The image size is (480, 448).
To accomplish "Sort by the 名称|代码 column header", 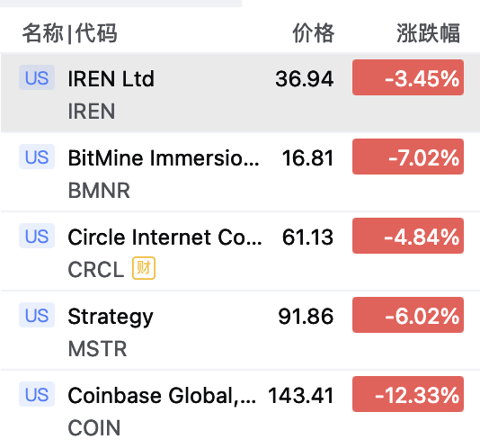I will tap(69, 32).
